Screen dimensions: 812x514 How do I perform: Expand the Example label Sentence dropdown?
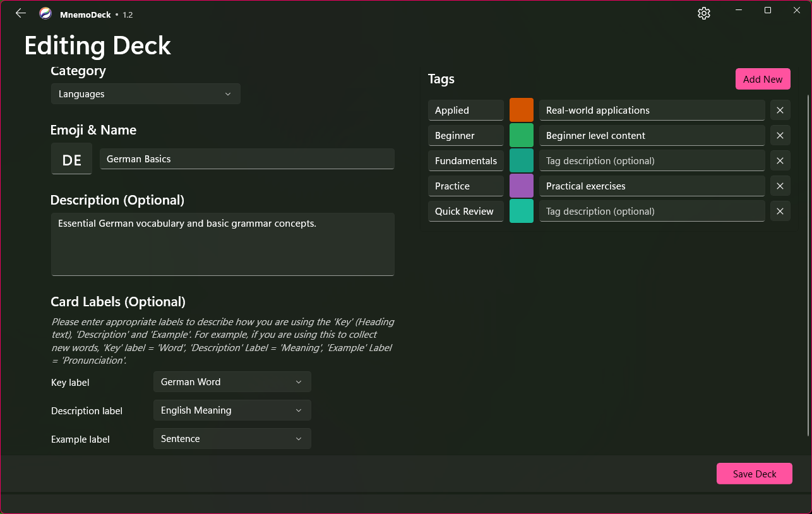click(x=232, y=439)
